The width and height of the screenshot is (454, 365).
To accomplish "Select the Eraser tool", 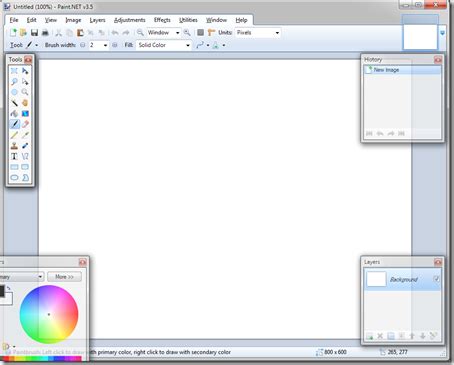I will (x=25, y=124).
